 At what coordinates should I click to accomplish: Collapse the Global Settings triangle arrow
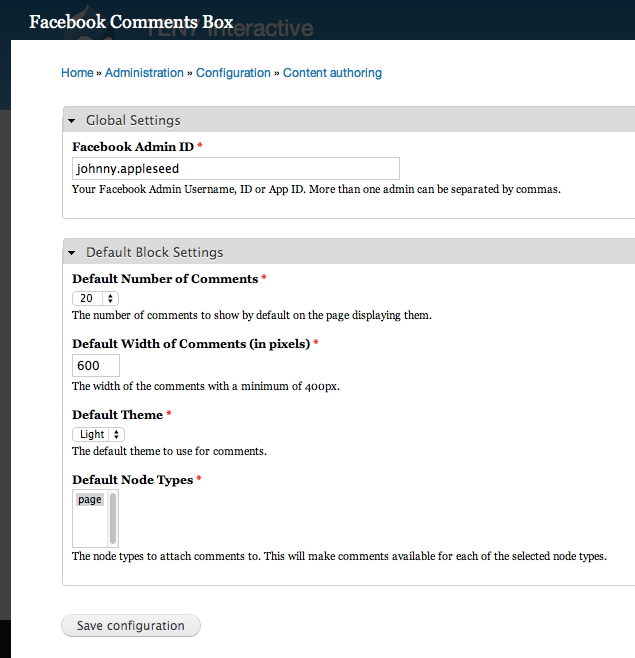point(72,121)
